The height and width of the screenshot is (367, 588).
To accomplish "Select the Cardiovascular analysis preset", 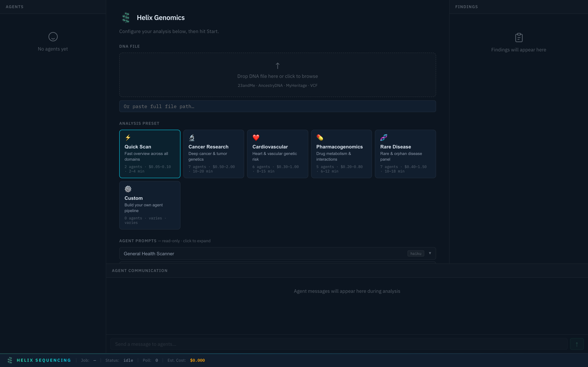I will [x=277, y=154].
